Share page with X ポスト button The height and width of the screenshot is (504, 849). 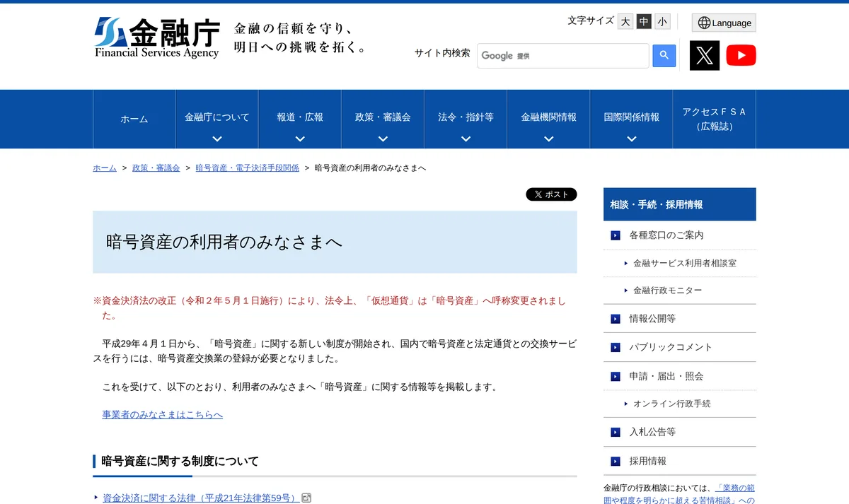point(551,194)
